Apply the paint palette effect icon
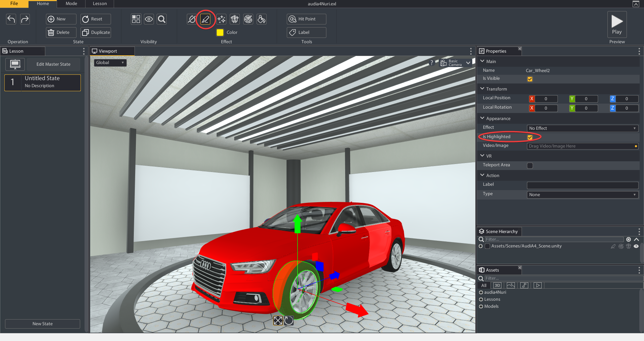 (248, 19)
